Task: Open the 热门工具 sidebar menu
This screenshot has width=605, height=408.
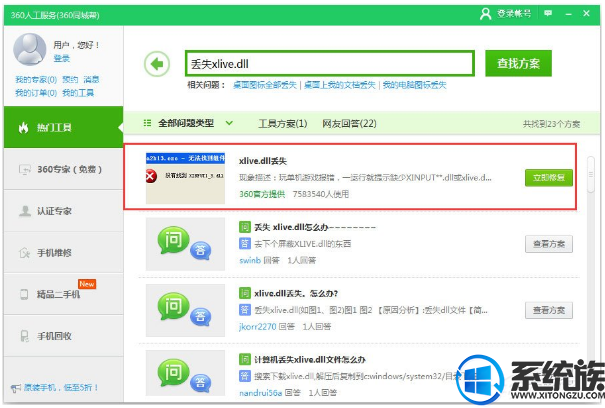Action: 64,127
